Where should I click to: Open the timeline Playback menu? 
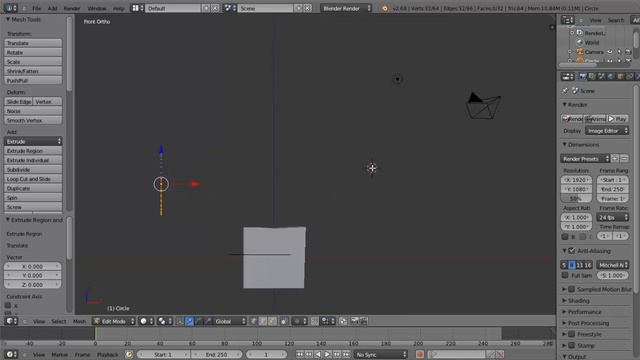click(107, 354)
